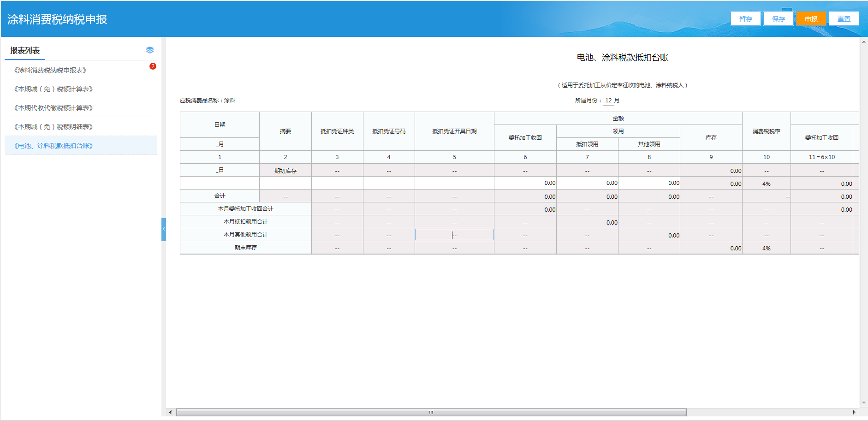
Task: Click the layers stack icon beside 报表列表
Action: tap(150, 50)
